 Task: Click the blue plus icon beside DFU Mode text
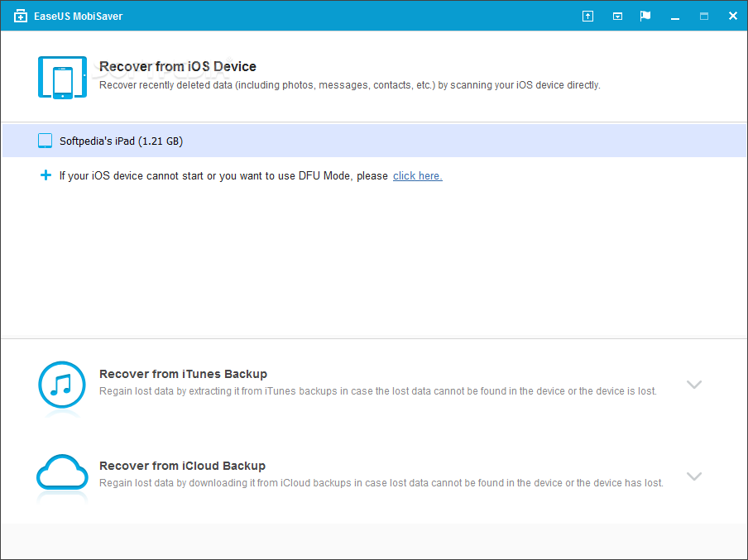point(46,175)
